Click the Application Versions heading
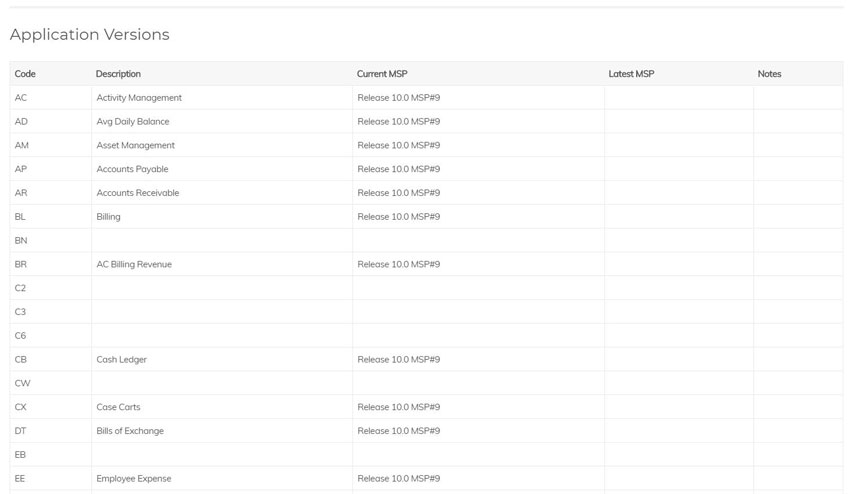Image resolution: width=850 pixels, height=494 pixels. click(89, 35)
